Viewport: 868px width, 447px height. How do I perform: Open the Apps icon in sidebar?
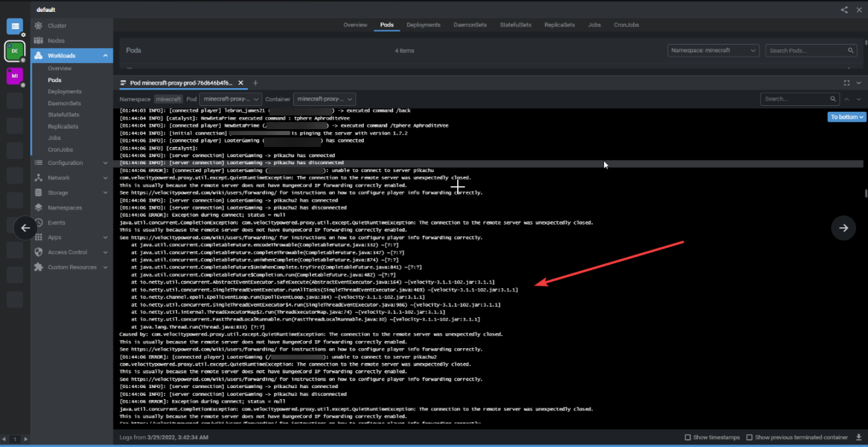(x=39, y=237)
